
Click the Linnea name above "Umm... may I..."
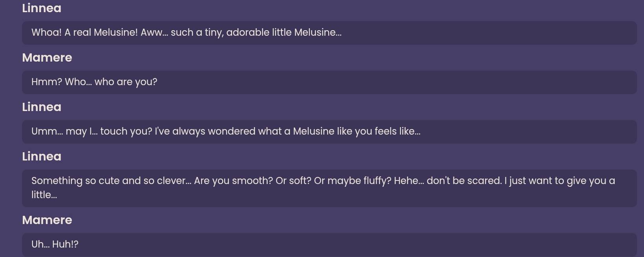(42, 107)
